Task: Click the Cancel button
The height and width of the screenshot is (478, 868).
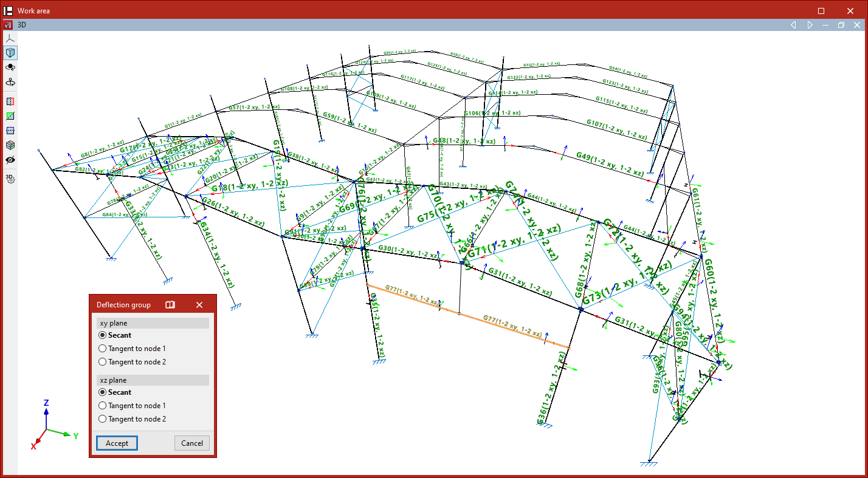Action: [192, 443]
